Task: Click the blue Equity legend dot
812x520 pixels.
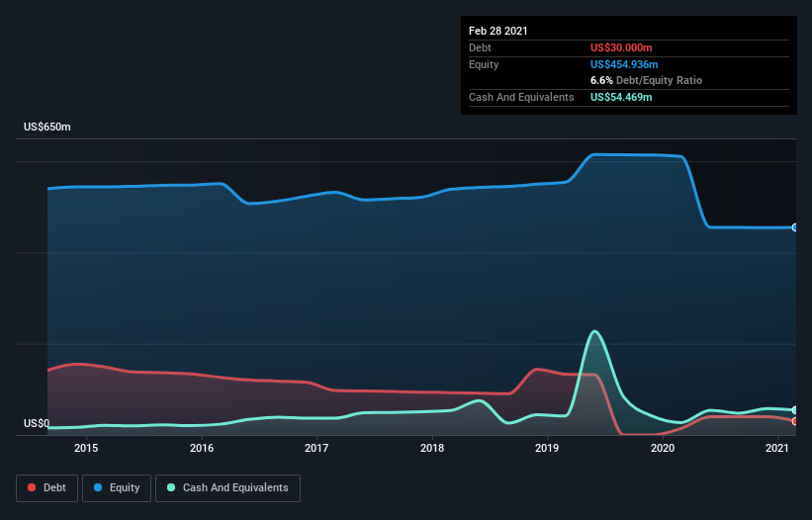Action: (x=98, y=487)
